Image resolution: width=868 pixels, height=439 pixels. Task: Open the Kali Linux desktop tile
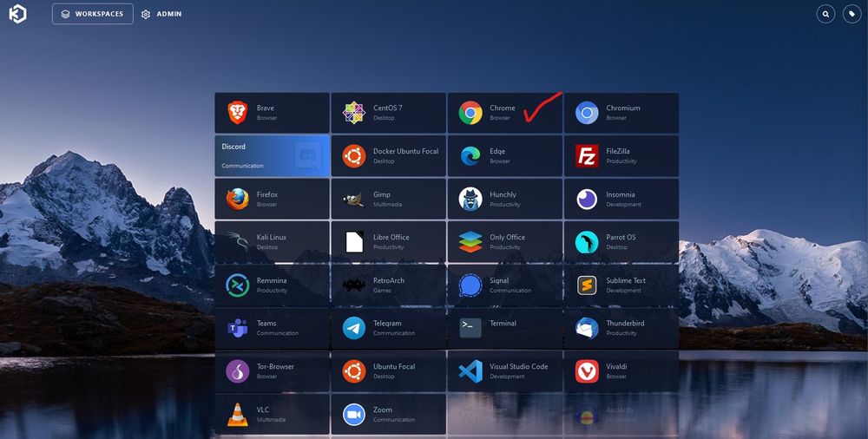tap(272, 241)
